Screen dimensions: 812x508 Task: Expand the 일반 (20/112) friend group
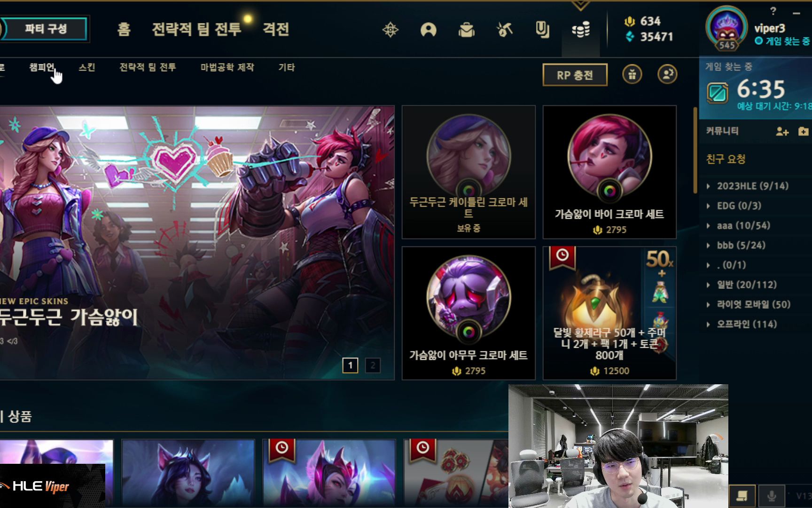tap(742, 285)
